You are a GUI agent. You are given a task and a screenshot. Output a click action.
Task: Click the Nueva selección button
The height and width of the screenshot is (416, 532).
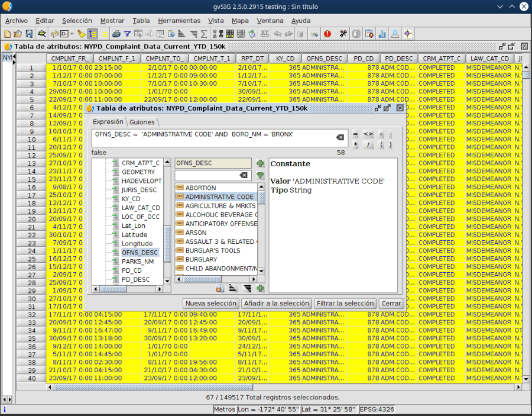[210, 304]
